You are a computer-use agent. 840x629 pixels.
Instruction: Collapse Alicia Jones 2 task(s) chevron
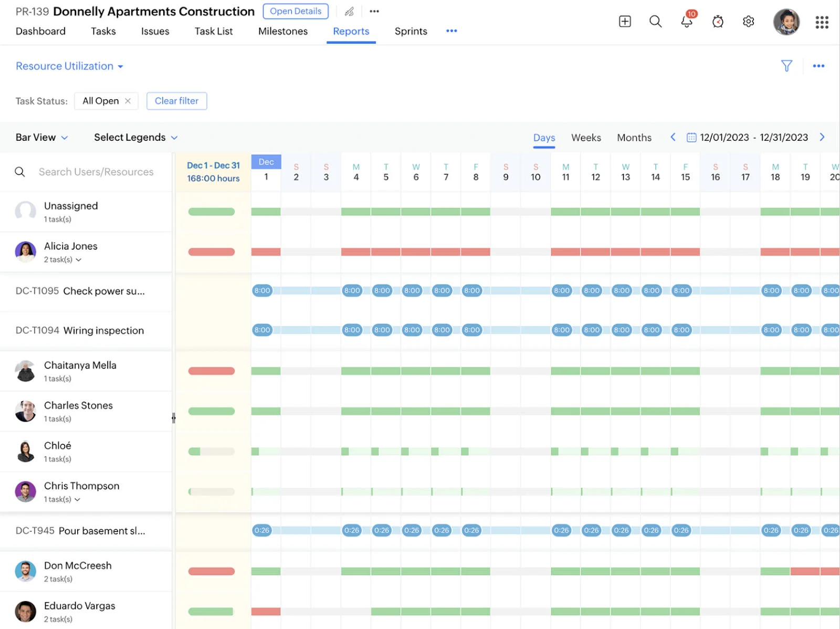(x=79, y=260)
